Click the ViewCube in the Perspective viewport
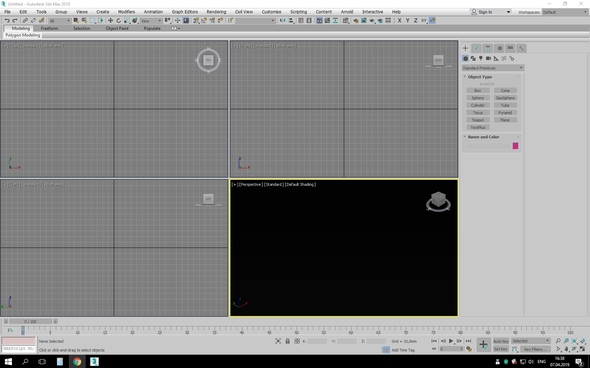590x368 pixels. tap(438, 201)
